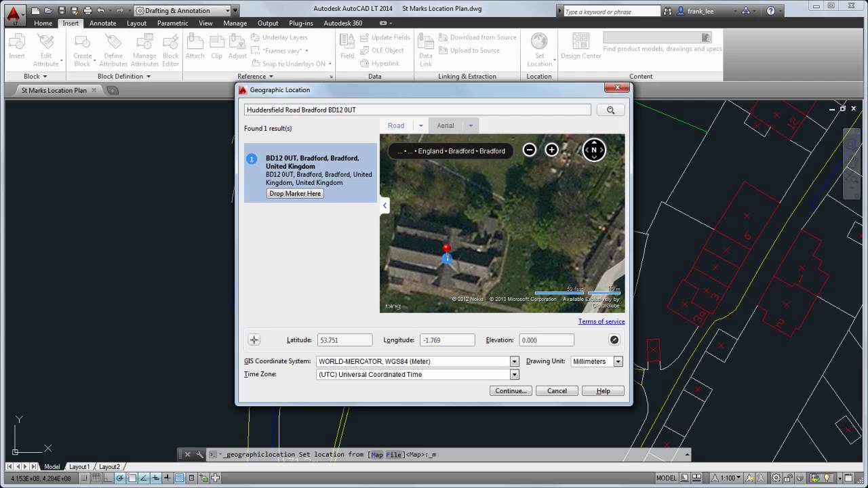Click the Set Location ribbon icon

point(539,49)
